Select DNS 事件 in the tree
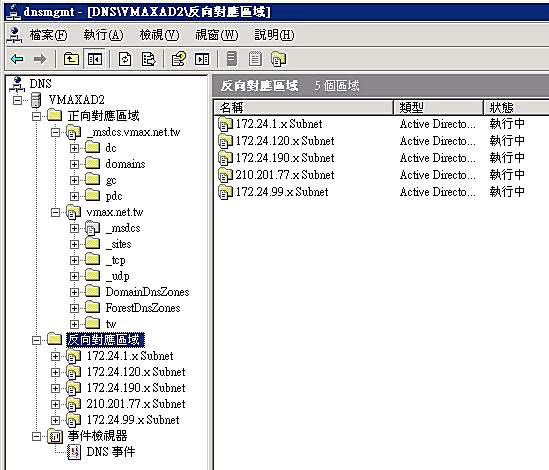549x470 pixels. coord(111,452)
